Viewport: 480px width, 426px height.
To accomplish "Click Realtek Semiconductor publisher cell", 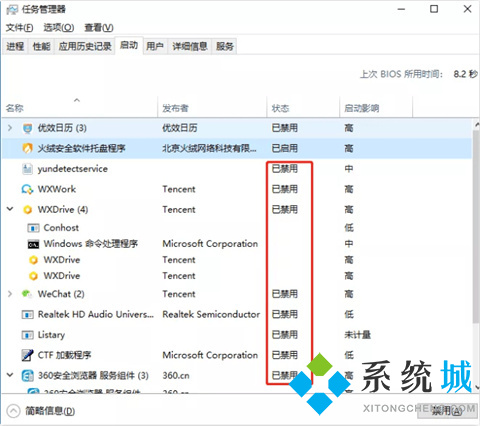I will click(x=211, y=314).
